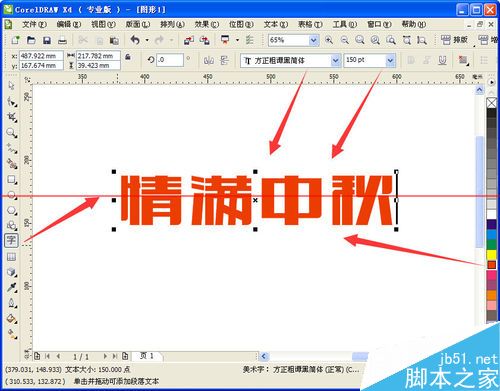
Task: Open the 排列 menu
Action: pyautogui.click(x=172, y=24)
